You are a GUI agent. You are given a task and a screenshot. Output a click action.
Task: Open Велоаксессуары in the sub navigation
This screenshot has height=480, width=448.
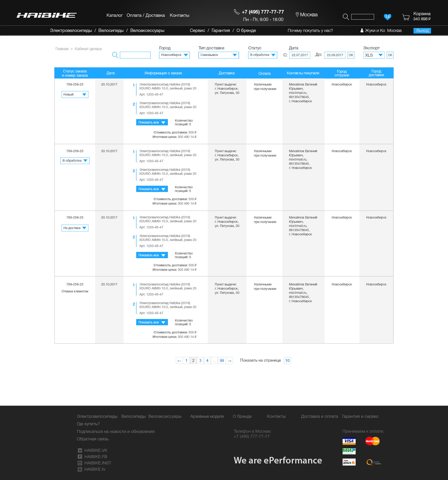click(147, 31)
